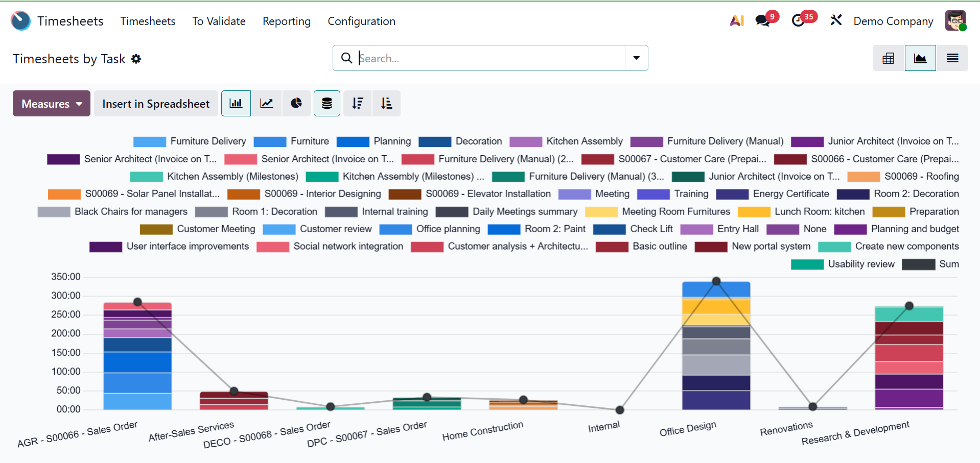Expand the Measures dropdown
The width and height of the screenshot is (980, 463).
point(52,104)
